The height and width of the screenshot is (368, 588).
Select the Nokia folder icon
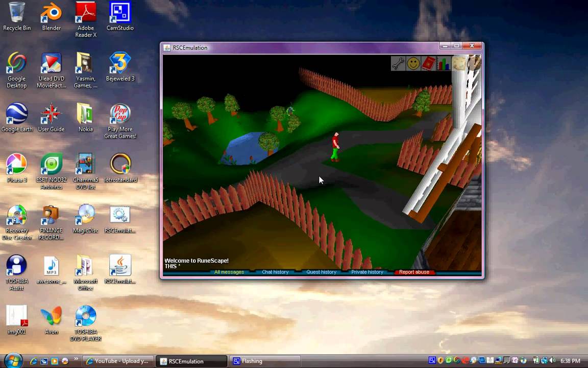pyautogui.click(x=86, y=118)
